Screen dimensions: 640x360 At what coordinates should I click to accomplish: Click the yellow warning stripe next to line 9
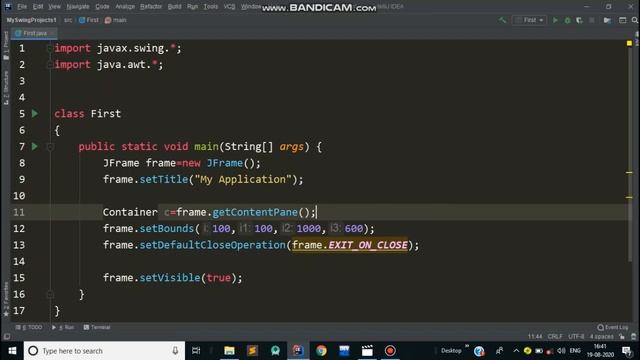(629, 173)
